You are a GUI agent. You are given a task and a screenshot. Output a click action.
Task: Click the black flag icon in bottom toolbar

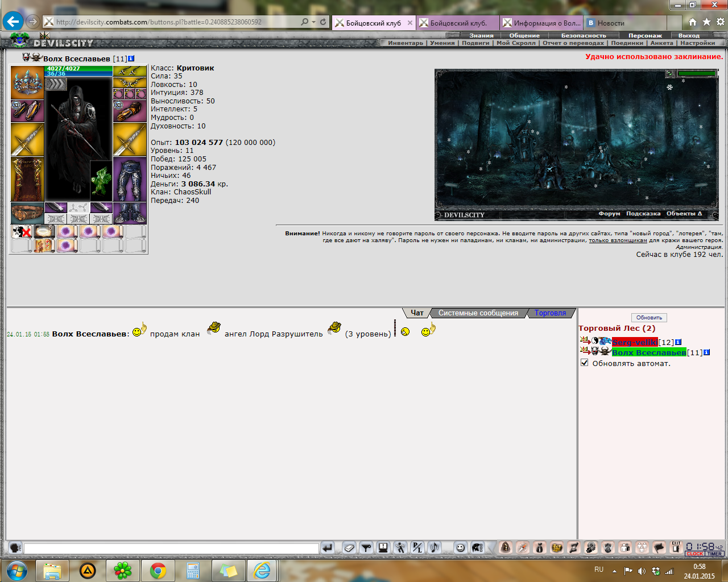coord(659,548)
